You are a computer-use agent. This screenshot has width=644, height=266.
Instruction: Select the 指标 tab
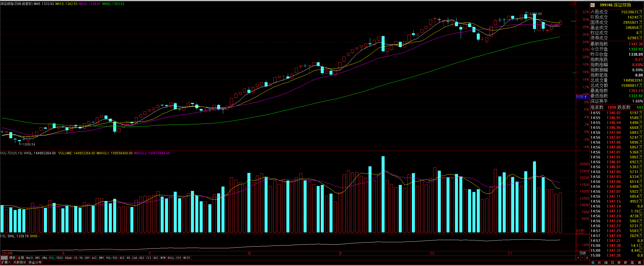[4, 258]
